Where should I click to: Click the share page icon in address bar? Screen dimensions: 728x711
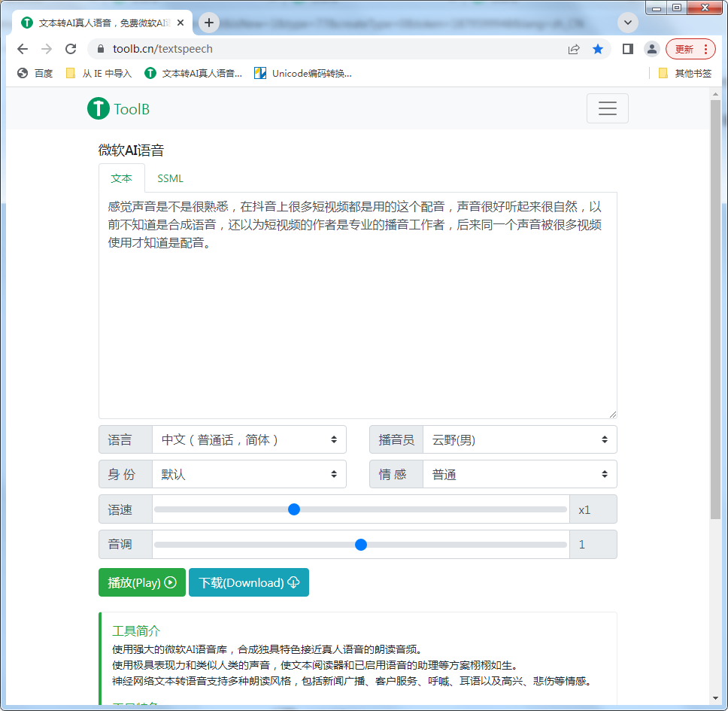(x=574, y=49)
